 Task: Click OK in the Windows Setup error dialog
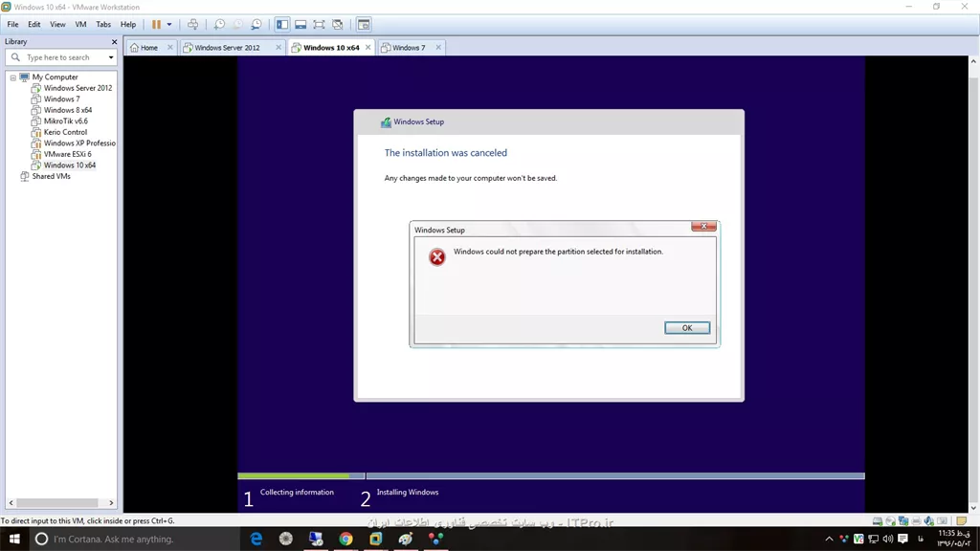[687, 328]
